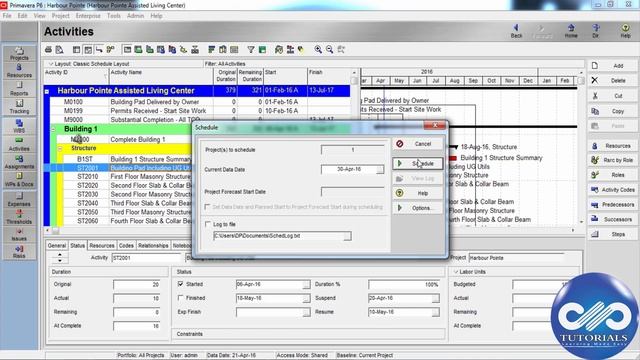Collapse the Labor Units section
This screenshot has width=640, height=360.
456,272
